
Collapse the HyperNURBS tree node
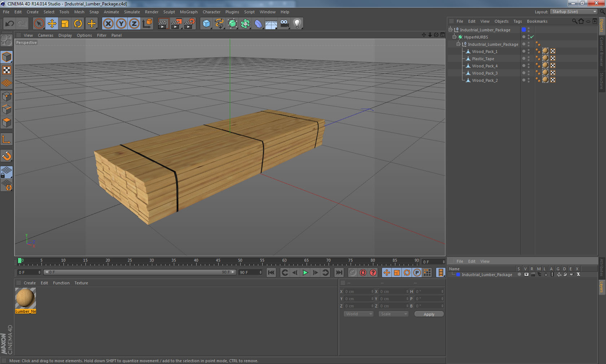(x=454, y=37)
